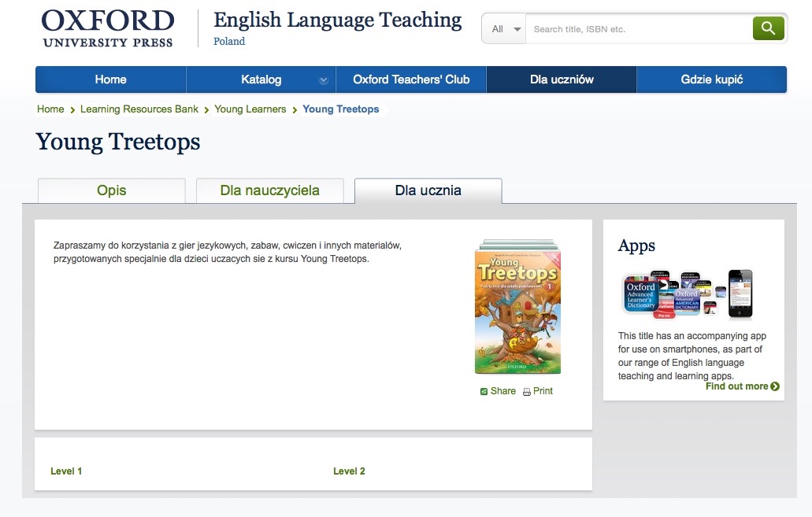The width and height of the screenshot is (812, 517).
Task: Click the Oxford Advanced Learner's Dictionary app icon
Action: pos(640,297)
